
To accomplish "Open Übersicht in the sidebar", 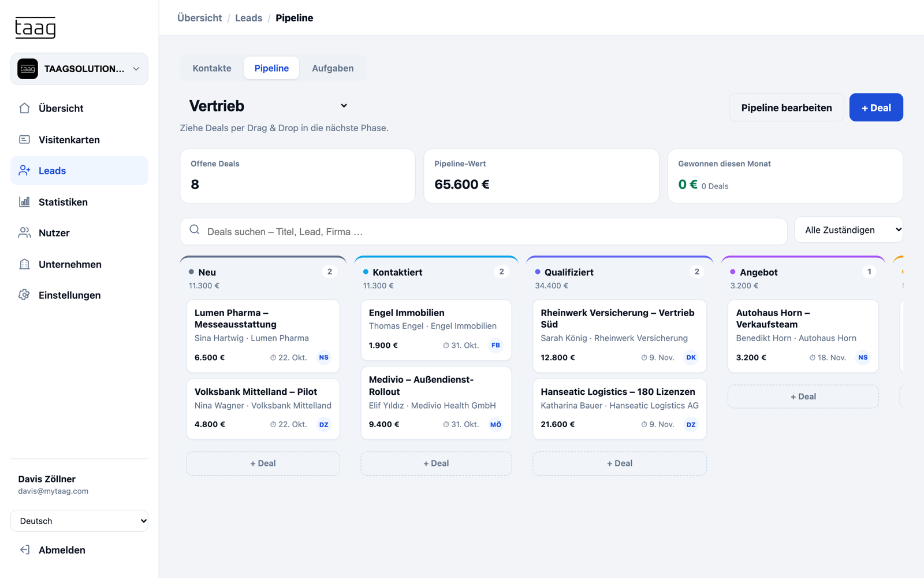I will tap(79, 108).
